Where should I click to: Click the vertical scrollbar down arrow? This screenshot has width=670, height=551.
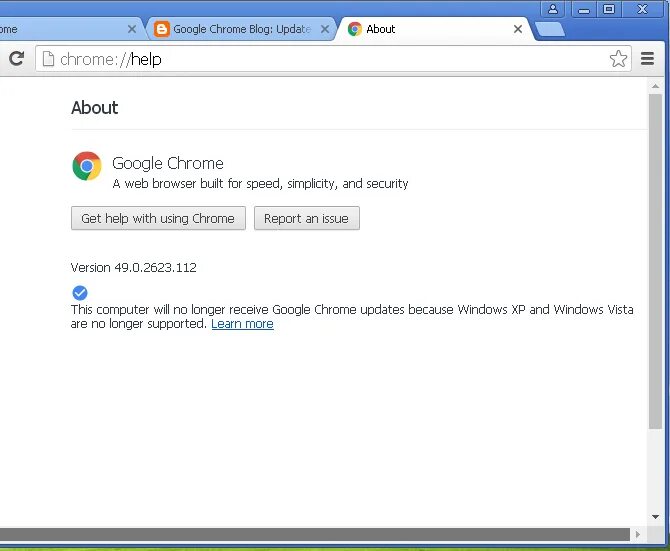tap(655, 517)
